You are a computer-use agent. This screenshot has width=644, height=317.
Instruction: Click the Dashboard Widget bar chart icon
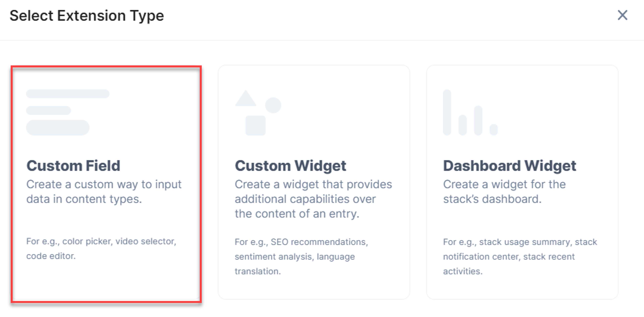(x=470, y=112)
